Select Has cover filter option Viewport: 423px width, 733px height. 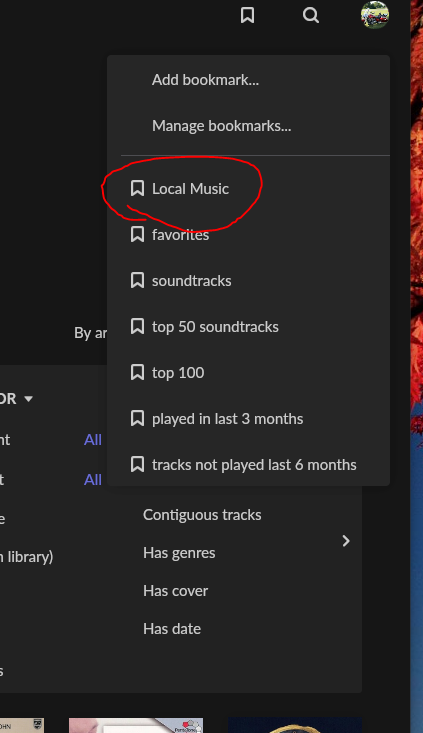175,590
